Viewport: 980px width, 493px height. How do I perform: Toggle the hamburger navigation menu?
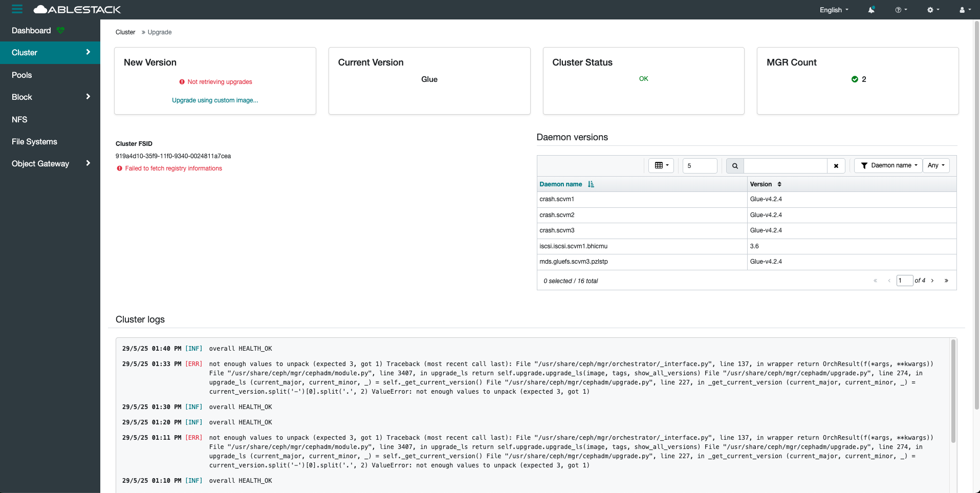point(17,9)
